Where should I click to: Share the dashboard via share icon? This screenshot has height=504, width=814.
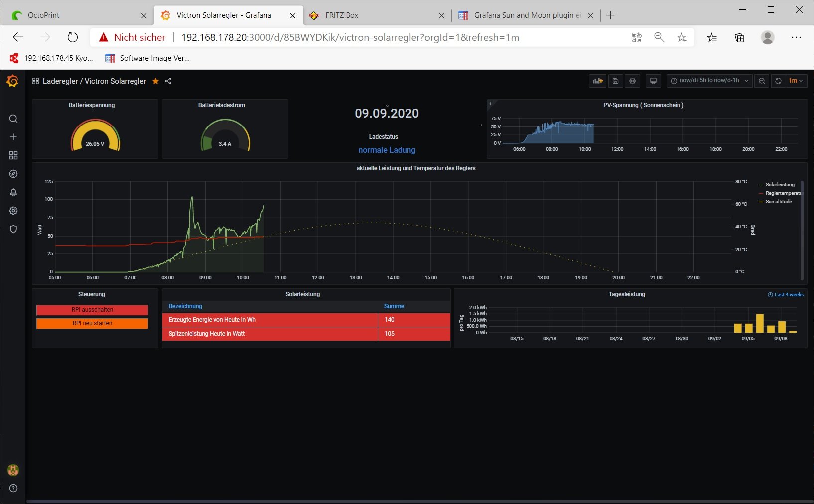168,81
